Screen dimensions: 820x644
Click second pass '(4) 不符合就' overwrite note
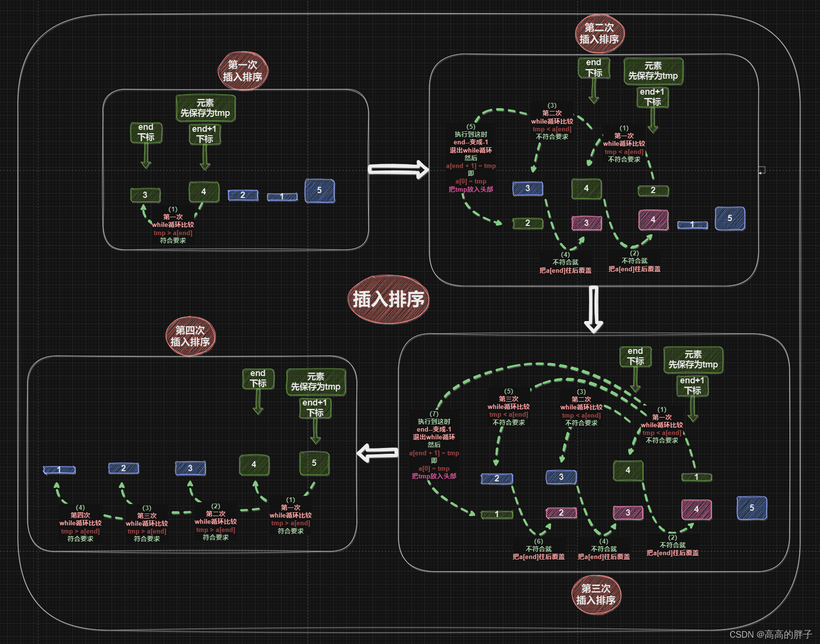[x=566, y=263]
